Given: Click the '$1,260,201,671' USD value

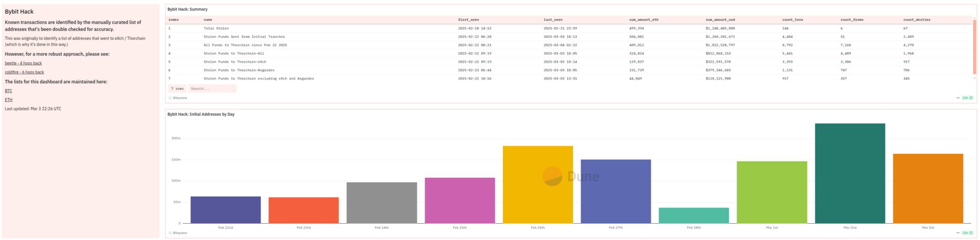Looking at the screenshot, I should pos(721,37).
